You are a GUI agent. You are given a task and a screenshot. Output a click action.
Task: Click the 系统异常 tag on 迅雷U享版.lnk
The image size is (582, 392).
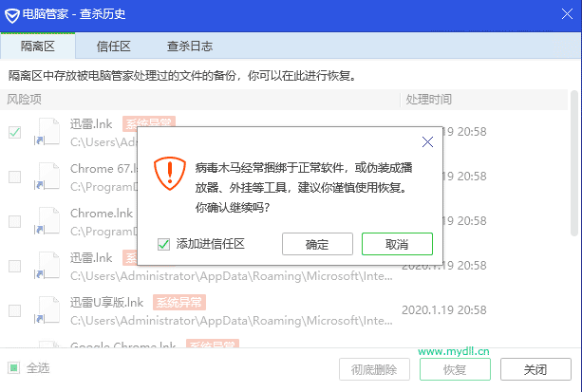coord(179,302)
